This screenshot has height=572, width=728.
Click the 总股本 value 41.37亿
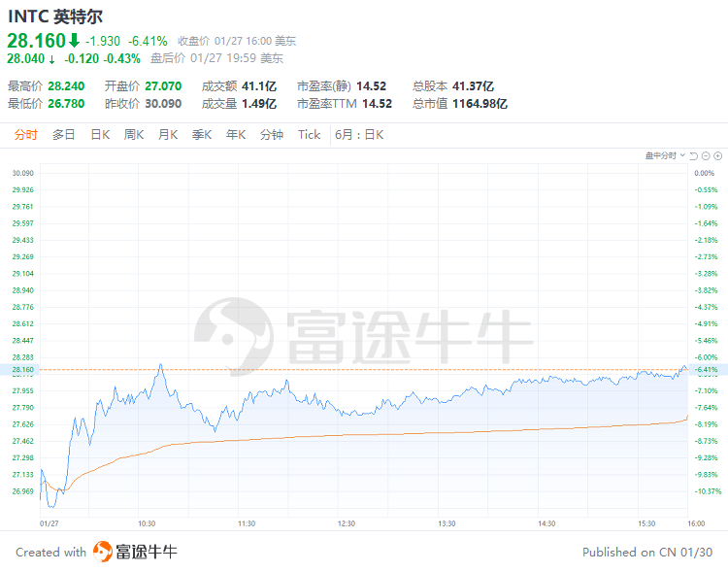point(473,86)
